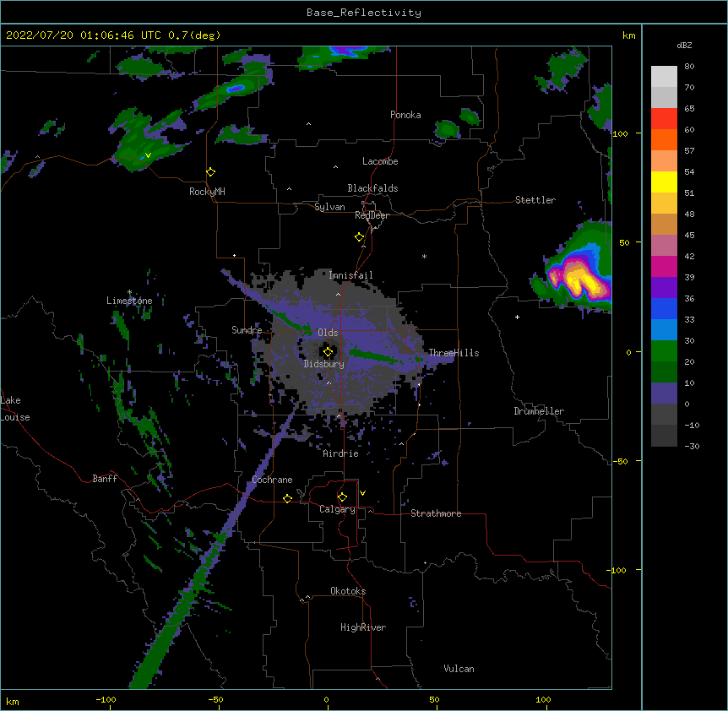Pick the blue 36-33 dBZ legend swatch
728x711 pixels.
pos(664,308)
